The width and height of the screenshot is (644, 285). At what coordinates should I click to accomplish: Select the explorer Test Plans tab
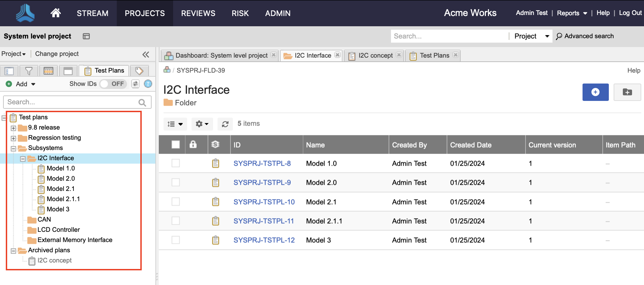click(x=104, y=71)
